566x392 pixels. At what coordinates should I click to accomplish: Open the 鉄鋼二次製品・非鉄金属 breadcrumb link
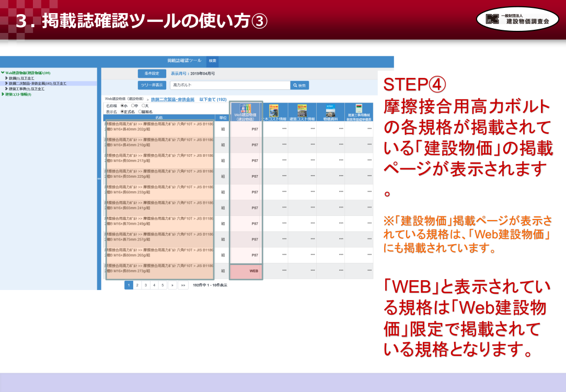tap(172, 100)
